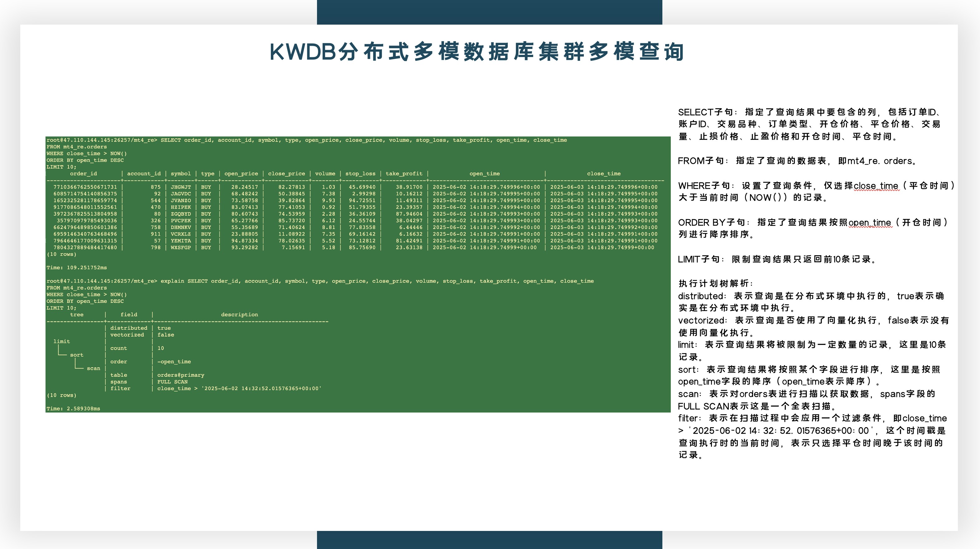Select filter value "close_time > '2025-06-02 14:32:52...'" in the terminal
The width and height of the screenshot is (980, 549).
[239, 389]
